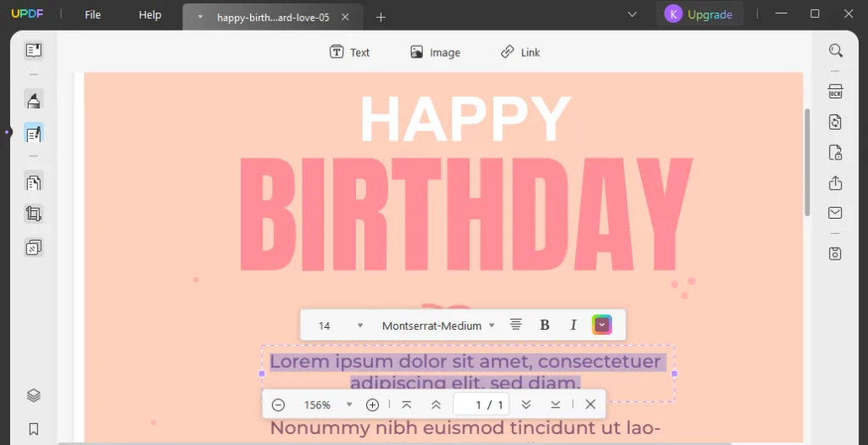
Task: Click the Share file icon
Action: click(x=835, y=182)
